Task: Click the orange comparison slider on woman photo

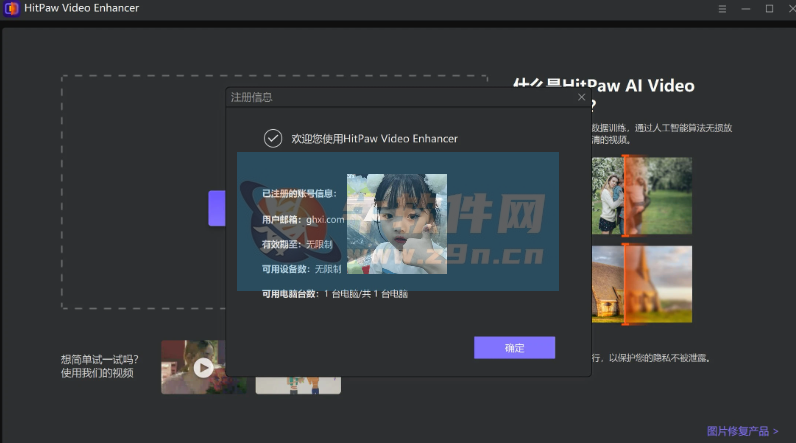Action: point(626,196)
